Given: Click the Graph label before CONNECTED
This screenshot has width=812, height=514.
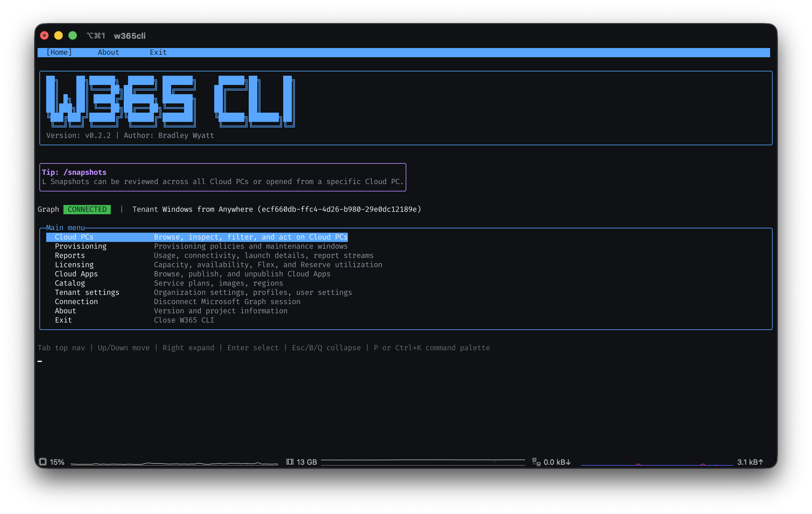Looking at the screenshot, I should pyautogui.click(x=48, y=209).
